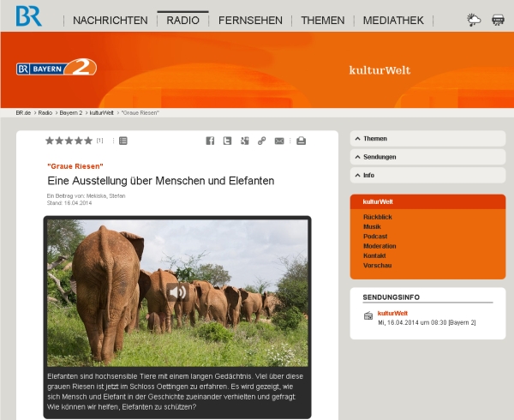The width and height of the screenshot is (514, 420).
Task: Go to BR.de in the breadcrumb
Action: tap(23, 113)
